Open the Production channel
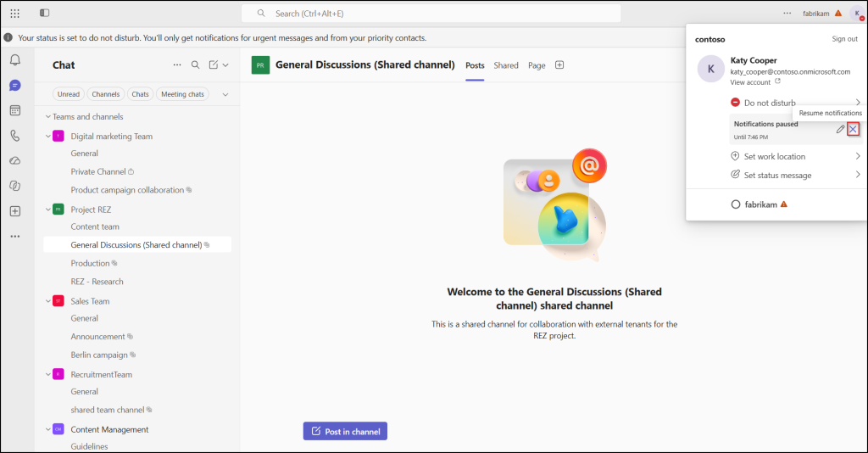Viewport: 868px width, 453px height. [93, 263]
